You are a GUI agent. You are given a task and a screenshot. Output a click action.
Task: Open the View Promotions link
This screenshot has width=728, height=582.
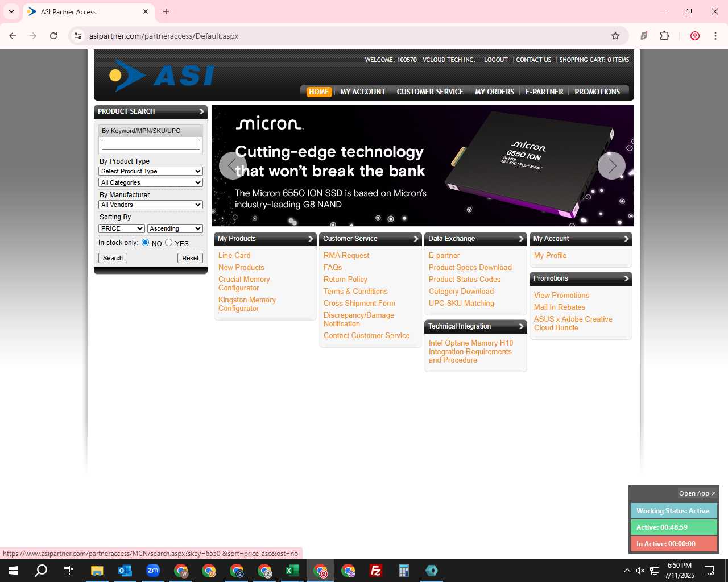[561, 296]
